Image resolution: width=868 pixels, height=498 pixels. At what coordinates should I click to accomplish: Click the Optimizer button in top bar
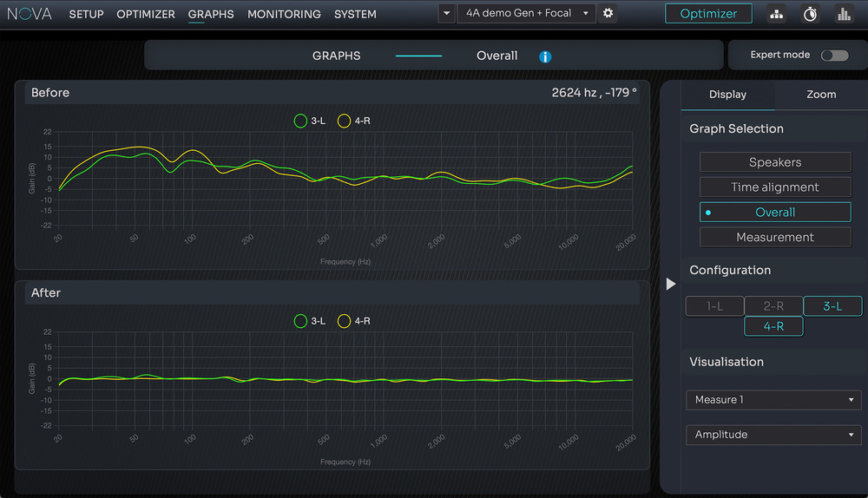coord(708,14)
